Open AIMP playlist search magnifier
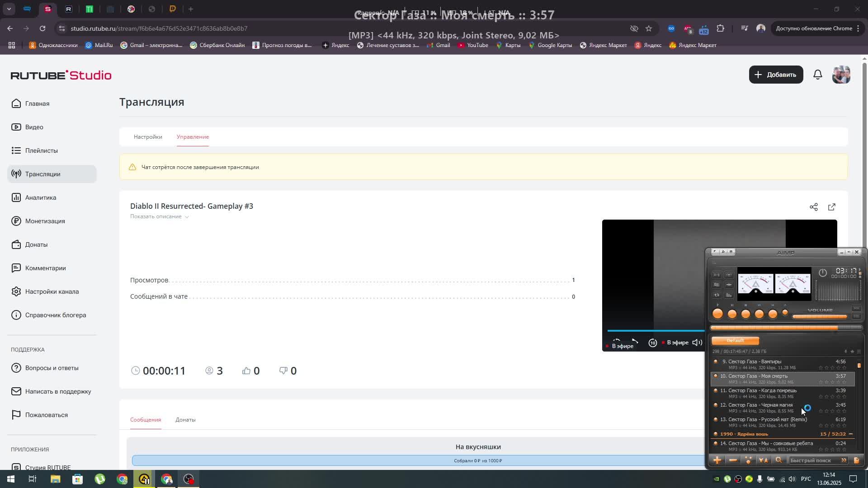868x488 pixels. [778, 460]
